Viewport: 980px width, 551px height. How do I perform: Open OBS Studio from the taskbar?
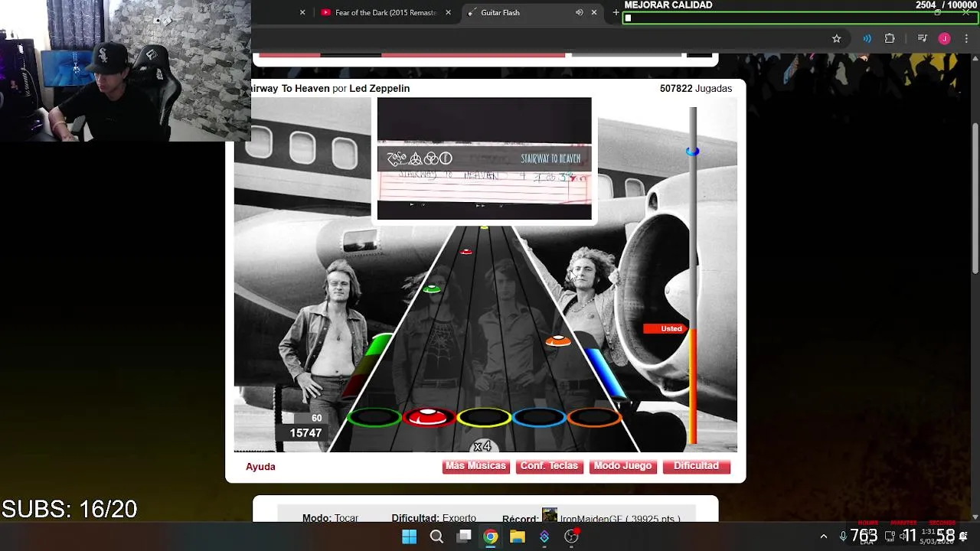[571, 536]
